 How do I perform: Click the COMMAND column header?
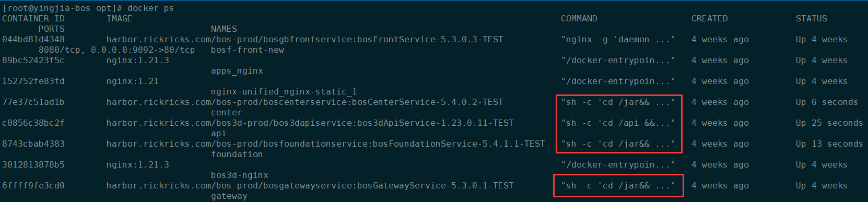[579, 18]
